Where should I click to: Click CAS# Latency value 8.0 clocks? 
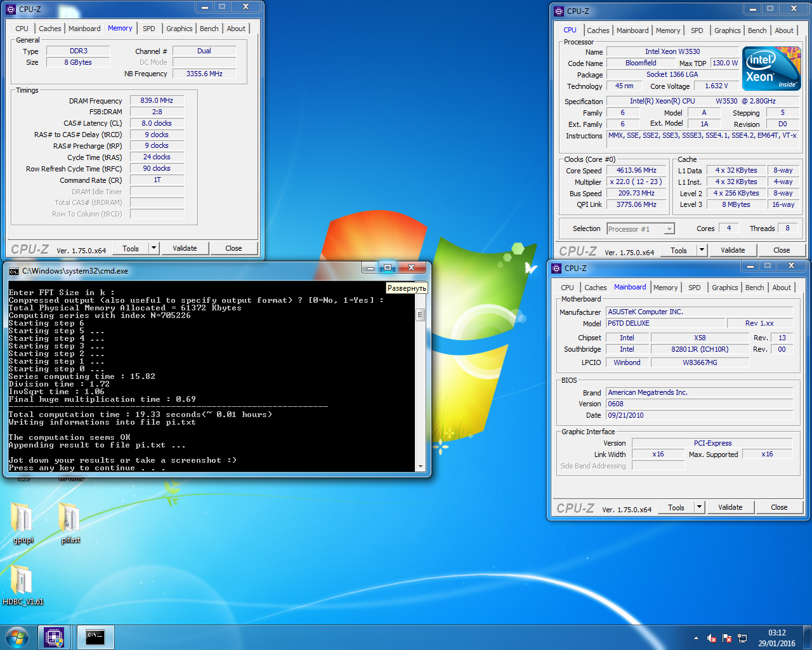click(157, 123)
